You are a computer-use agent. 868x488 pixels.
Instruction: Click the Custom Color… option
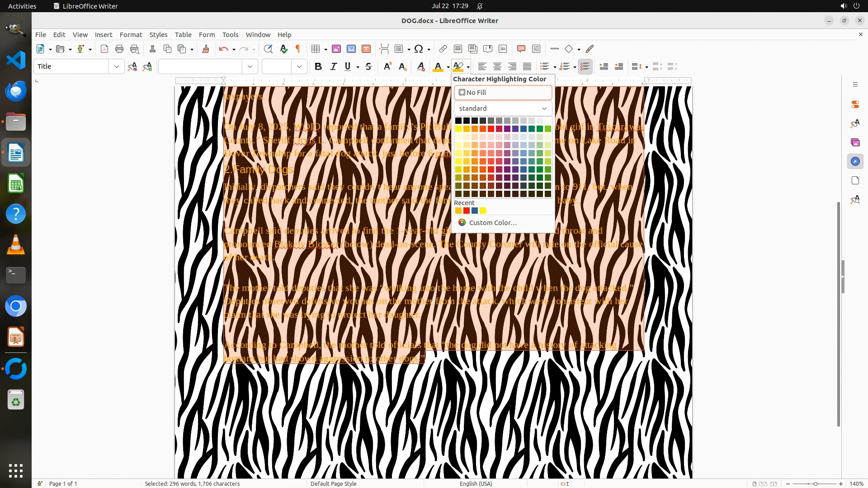492,222
